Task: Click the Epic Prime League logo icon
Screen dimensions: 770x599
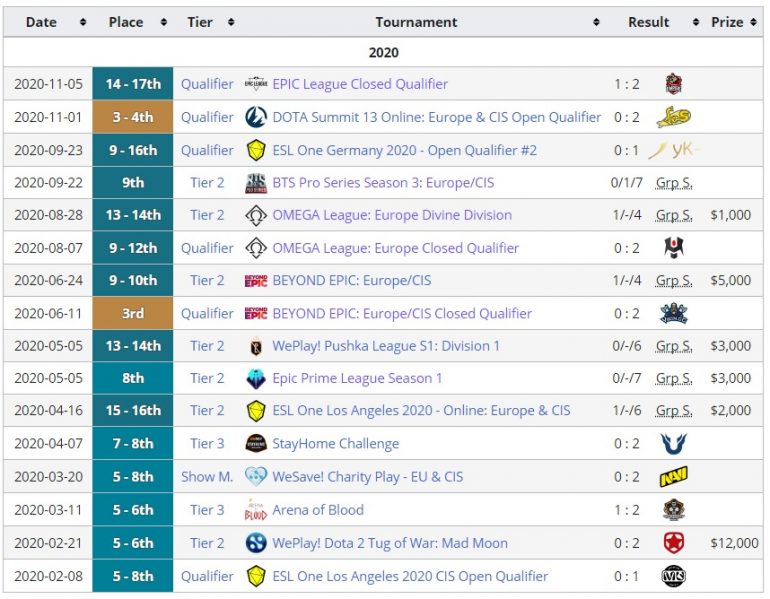Action: coord(256,378)
